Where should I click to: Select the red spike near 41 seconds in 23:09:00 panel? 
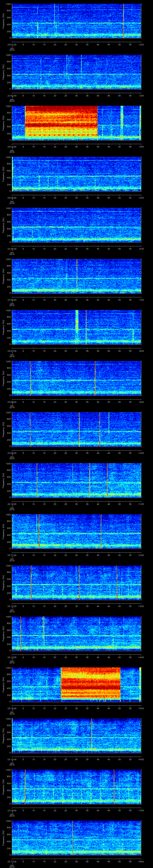click(100, 429)
